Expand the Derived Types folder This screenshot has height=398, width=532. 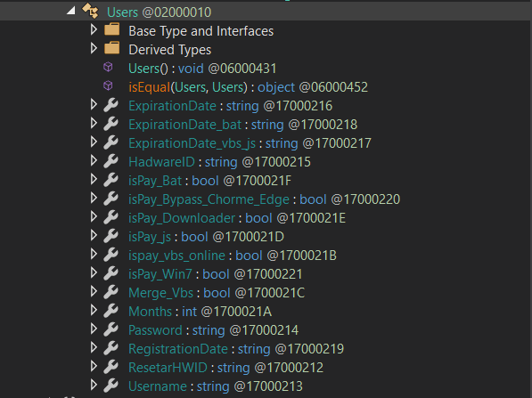94,48
